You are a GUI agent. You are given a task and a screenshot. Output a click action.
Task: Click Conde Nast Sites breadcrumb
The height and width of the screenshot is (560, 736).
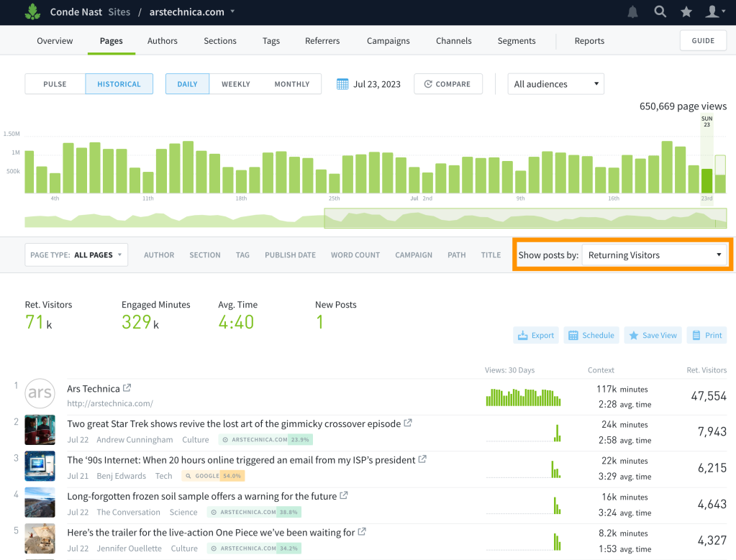click(x=90, y=12)
